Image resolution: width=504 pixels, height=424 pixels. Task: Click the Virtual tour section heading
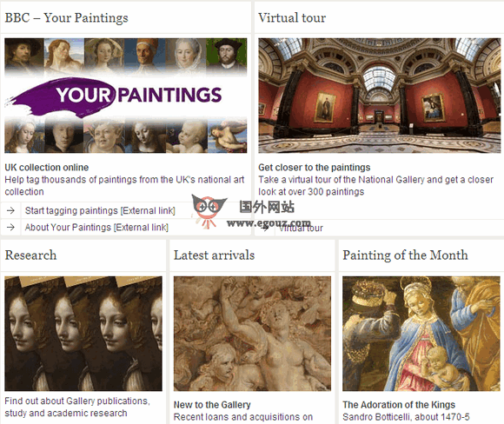pos(292,17)
